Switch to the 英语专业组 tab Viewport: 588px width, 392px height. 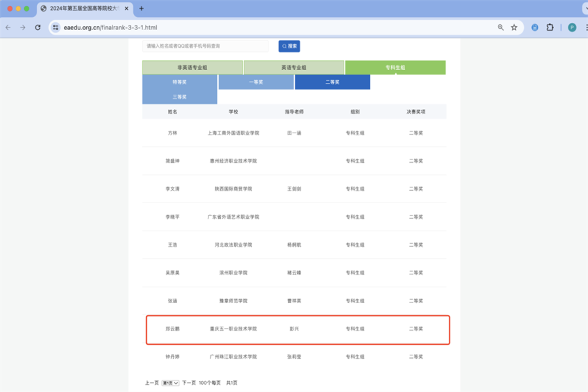pyautogui.click(x=293, y=67)
